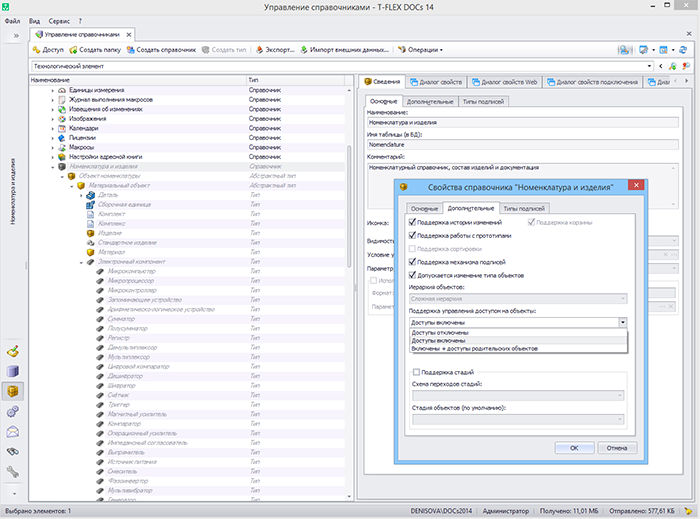
Task: Toggle Поддержка механизма подписей checkbox
Action: tap(414, 261)
